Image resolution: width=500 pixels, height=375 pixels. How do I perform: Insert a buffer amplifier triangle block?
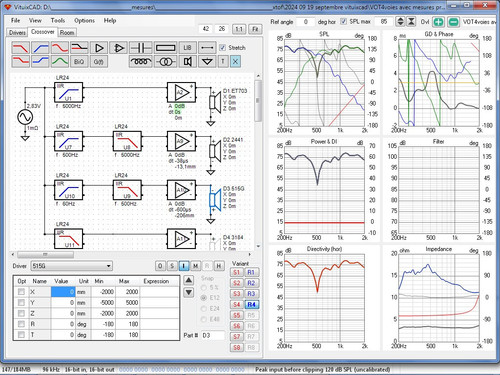tap(99, 48)
